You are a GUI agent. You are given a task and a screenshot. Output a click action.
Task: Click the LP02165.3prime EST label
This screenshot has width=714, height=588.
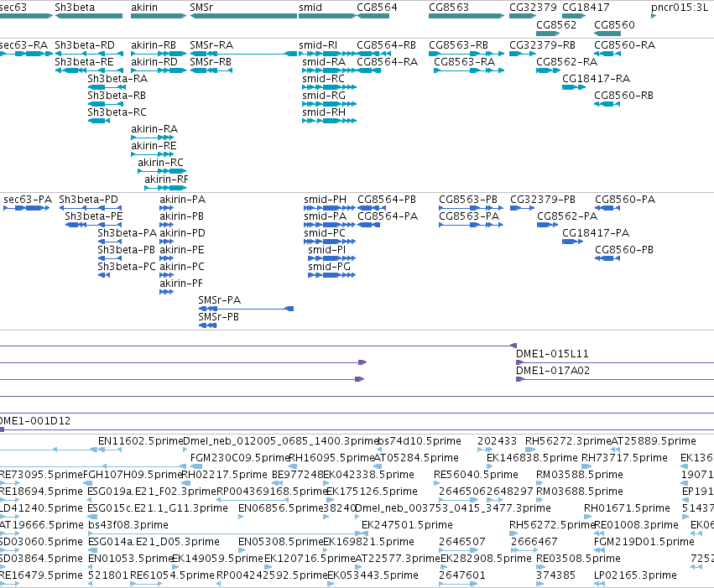[x=635, y=575]
